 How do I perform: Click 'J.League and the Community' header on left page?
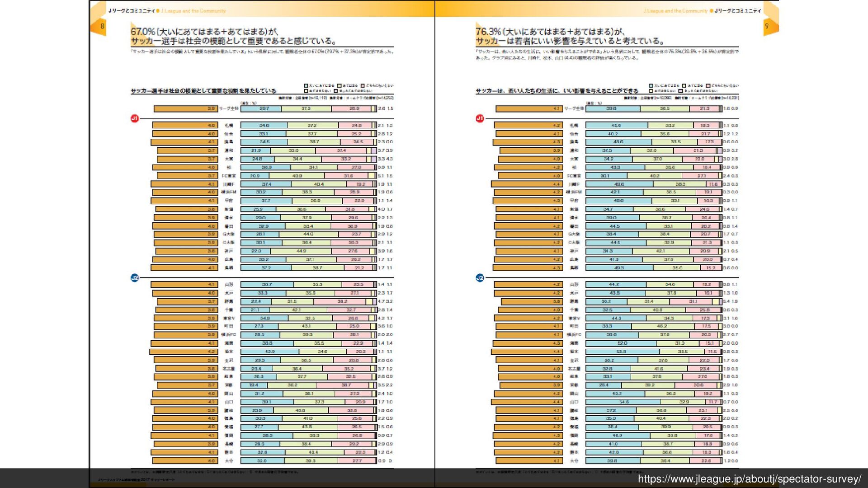pyautogui.click(x=193, y=11)
